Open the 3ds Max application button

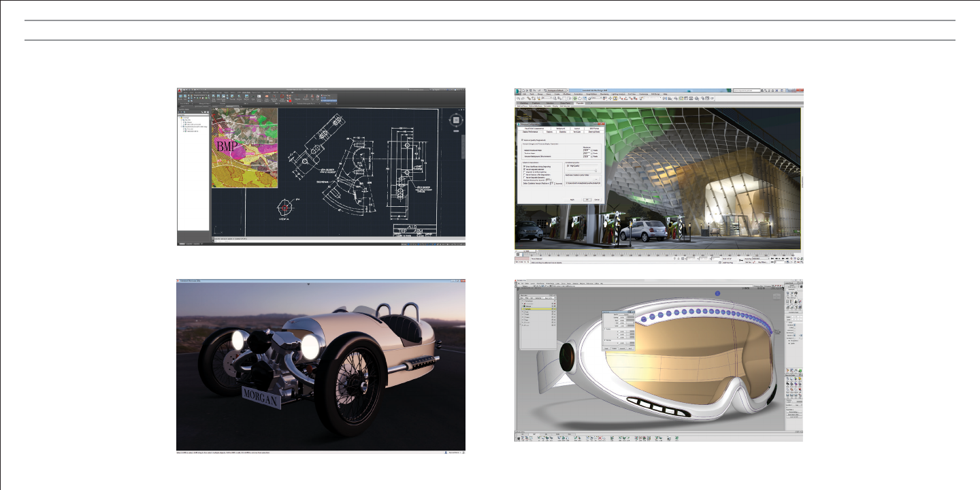click(518, 91)
